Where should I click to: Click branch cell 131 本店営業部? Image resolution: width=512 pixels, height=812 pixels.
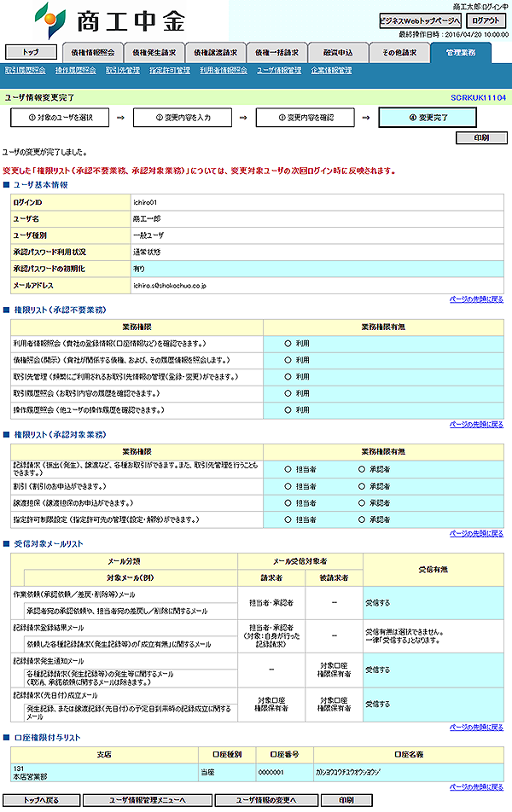(x=103, y=773)
